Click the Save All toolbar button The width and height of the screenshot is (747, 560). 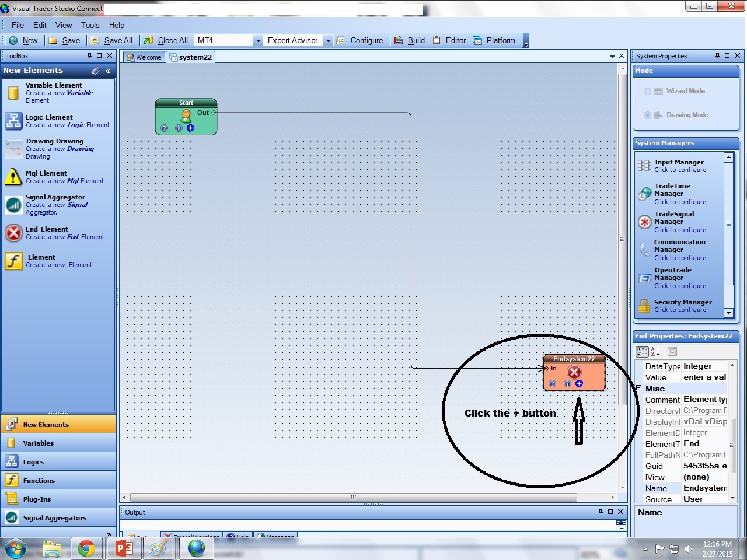[x=112, y=40]
